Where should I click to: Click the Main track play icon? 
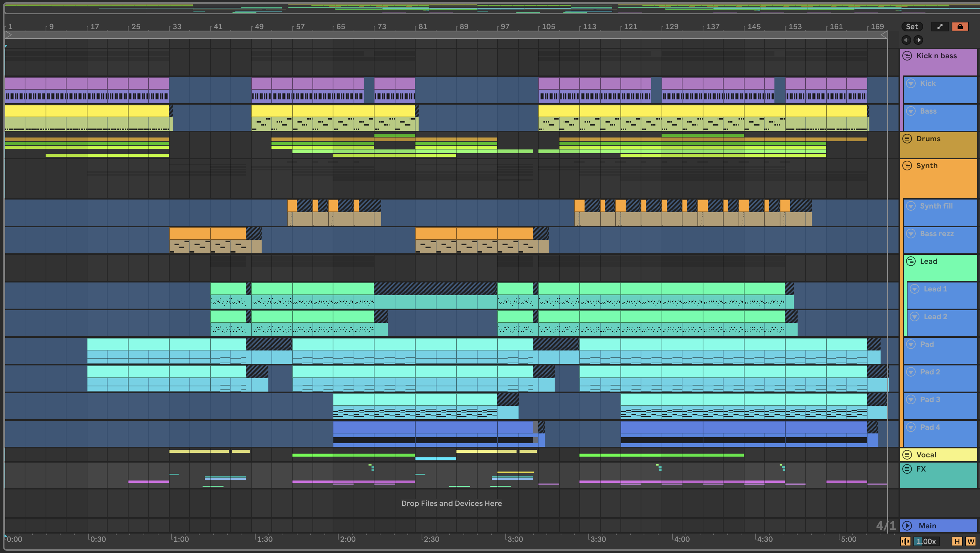pyautogui.click(x=907, y=526)
